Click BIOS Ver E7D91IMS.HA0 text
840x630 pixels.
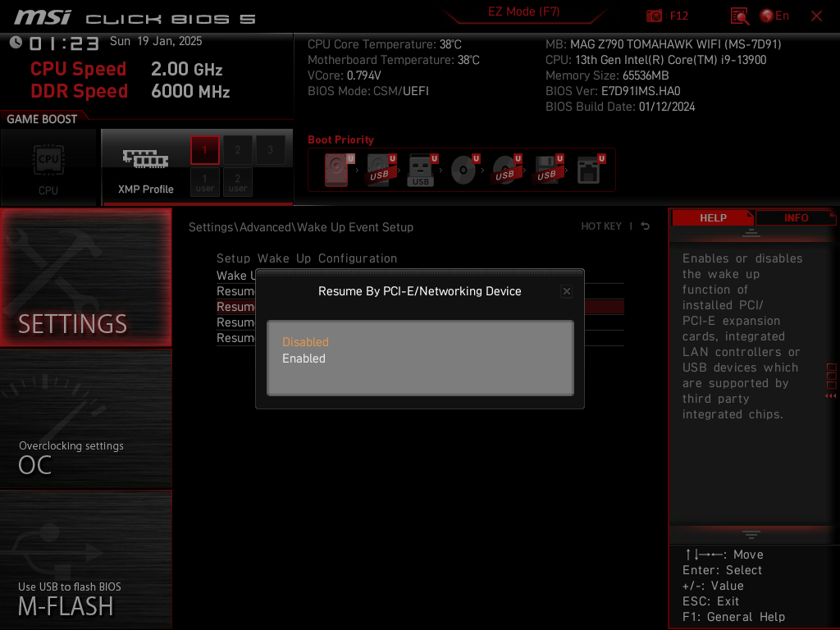pyautogui.click(x=613, y=91)
